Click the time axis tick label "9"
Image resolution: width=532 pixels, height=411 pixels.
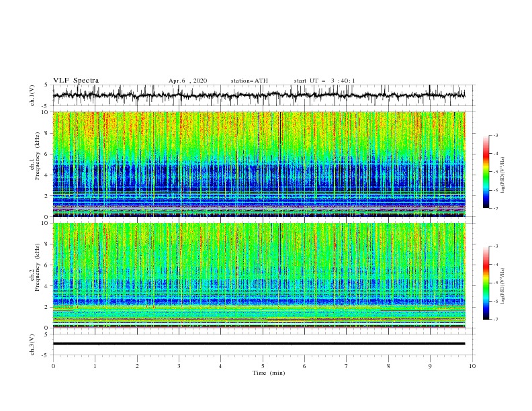point(430,366)
